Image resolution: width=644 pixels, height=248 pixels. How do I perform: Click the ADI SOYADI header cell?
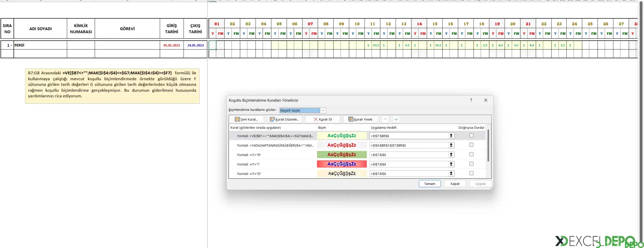tap(40, 29)
